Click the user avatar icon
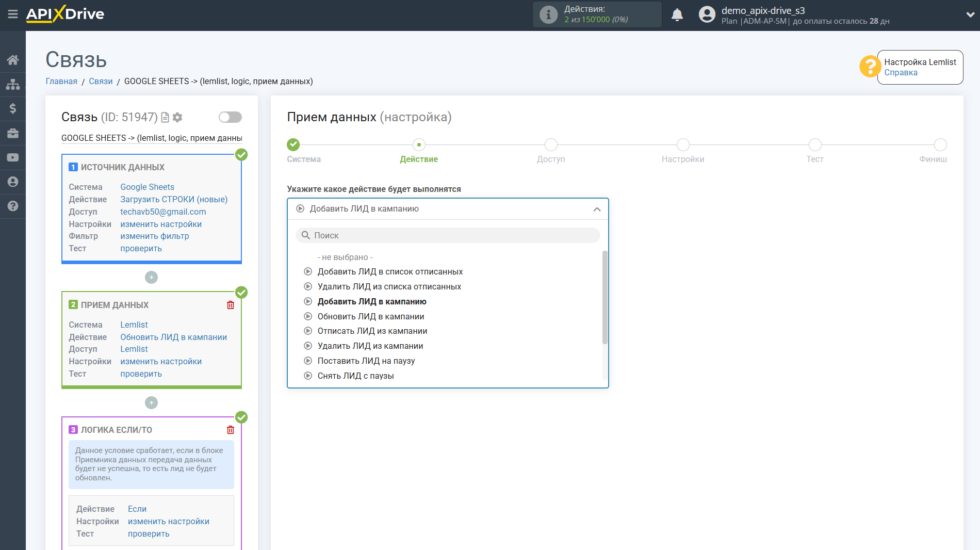The image size is (980, 550). (x=707, y=14)
